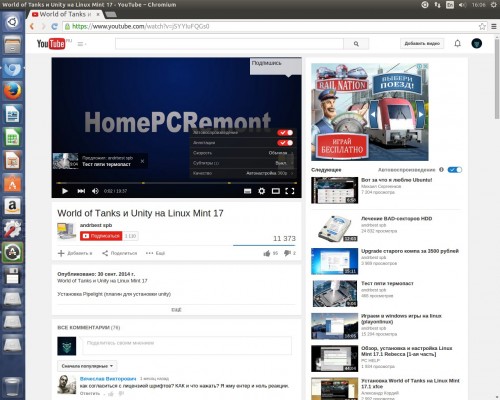Play the video

pyautogui.click(x=65, y=191)
